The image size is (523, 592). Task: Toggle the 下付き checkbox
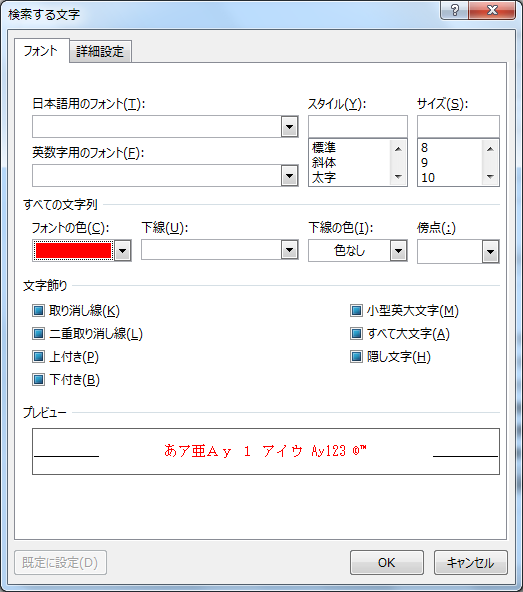pos(38,380)
